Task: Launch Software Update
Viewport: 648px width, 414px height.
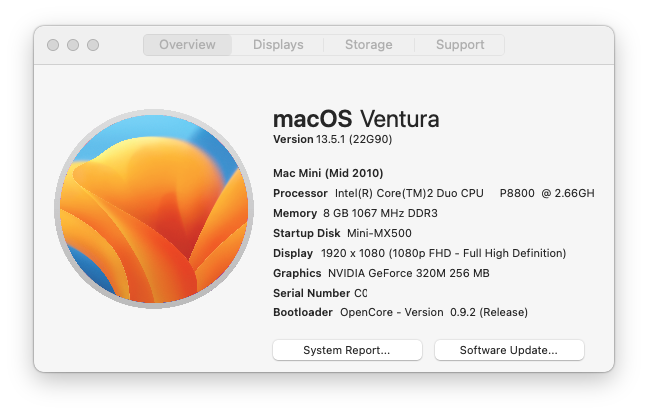Action: [509, 350]
